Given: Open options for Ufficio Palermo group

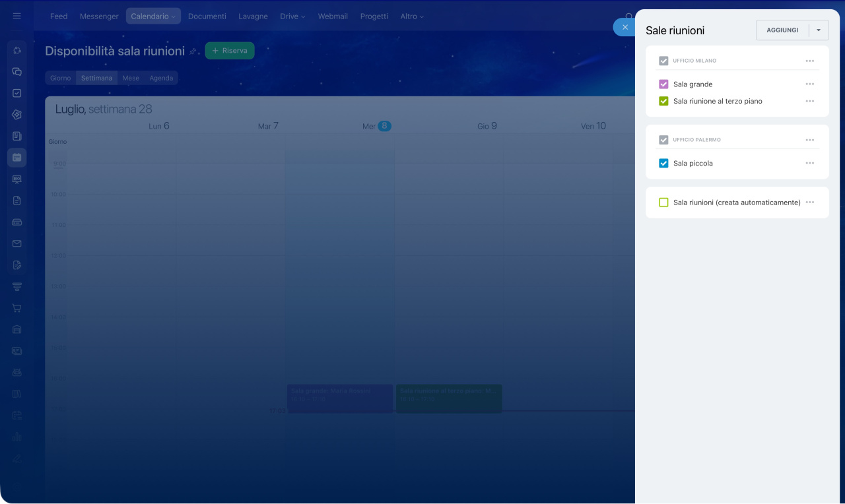Looking at the screenshot, I should click(810, 140).
